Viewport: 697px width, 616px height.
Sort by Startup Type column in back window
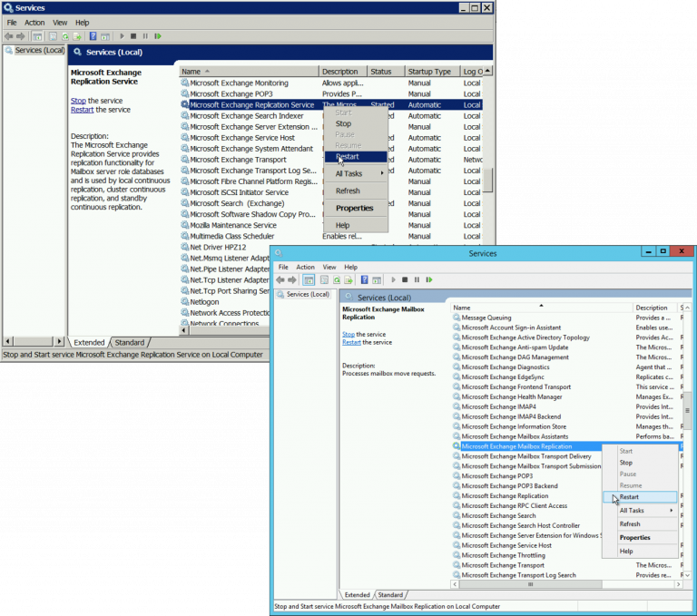coord(432,72)
